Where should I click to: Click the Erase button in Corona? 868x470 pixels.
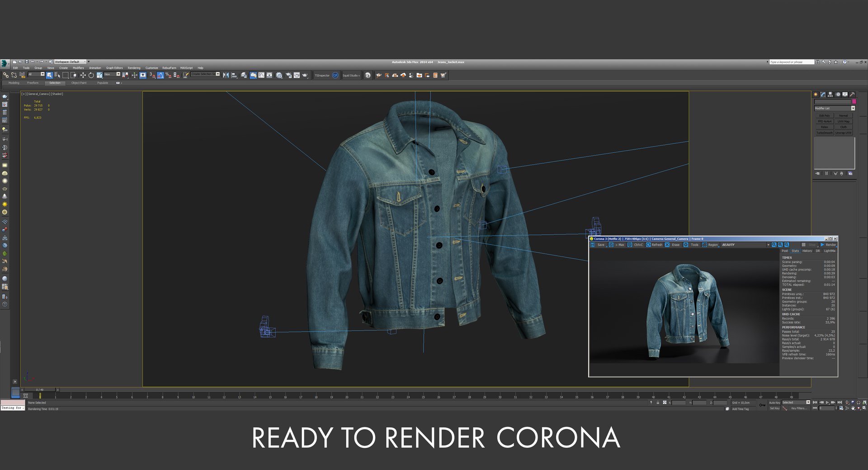672,245
